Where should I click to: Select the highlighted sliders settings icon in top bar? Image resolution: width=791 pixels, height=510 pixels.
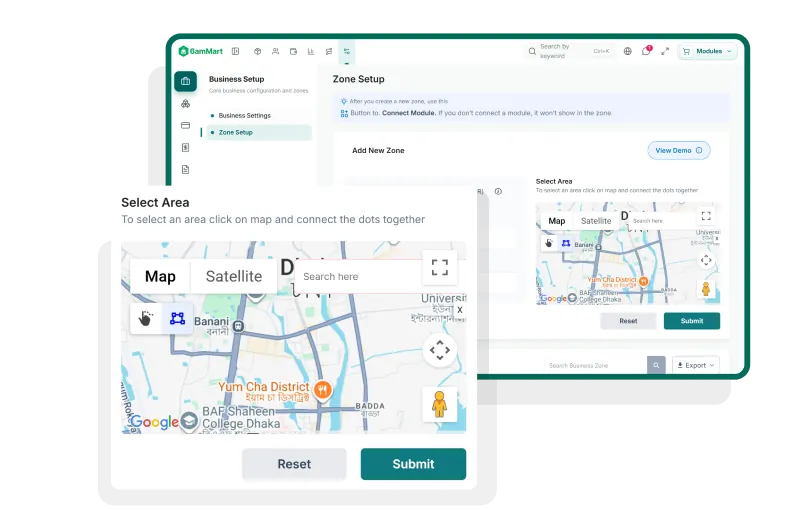click(347, 51)
